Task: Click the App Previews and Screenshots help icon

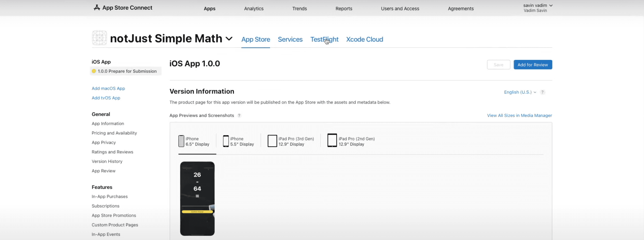Action: click(239, 115)
